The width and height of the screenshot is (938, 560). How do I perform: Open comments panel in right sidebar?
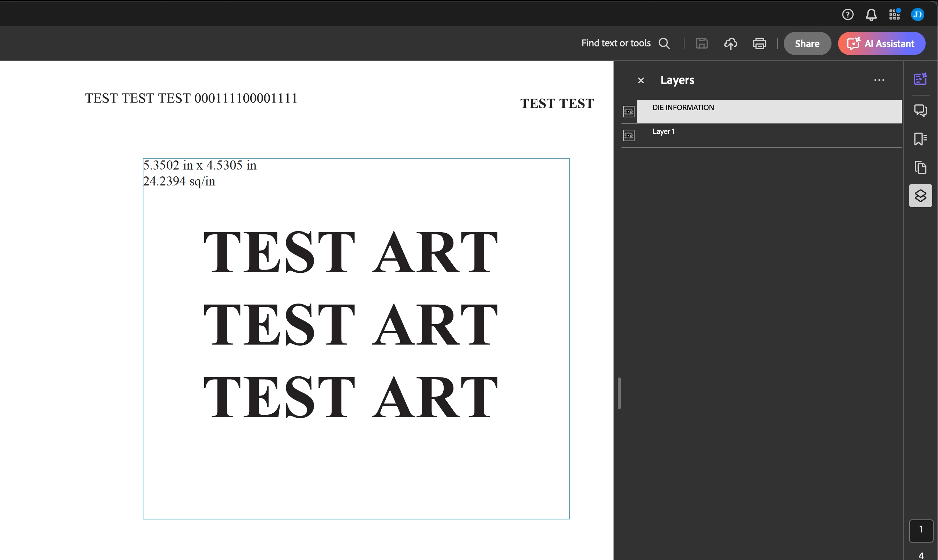click(x=920, y=110)
